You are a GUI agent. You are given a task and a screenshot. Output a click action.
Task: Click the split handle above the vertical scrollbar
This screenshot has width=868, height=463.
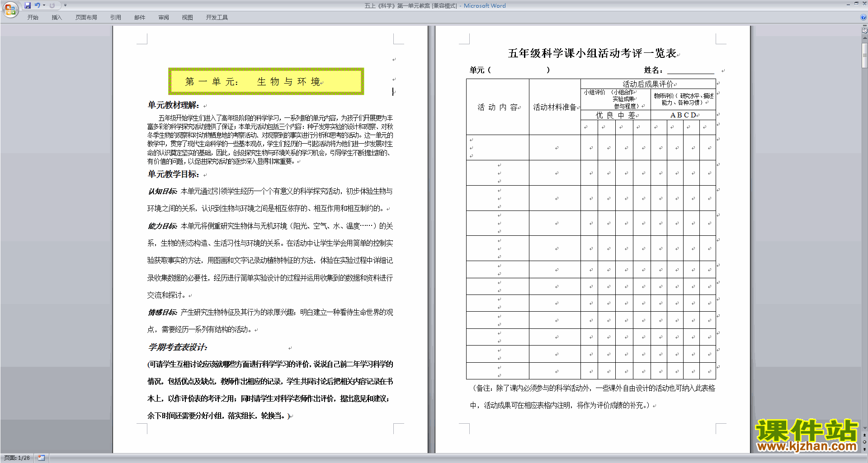coord(865,26)
